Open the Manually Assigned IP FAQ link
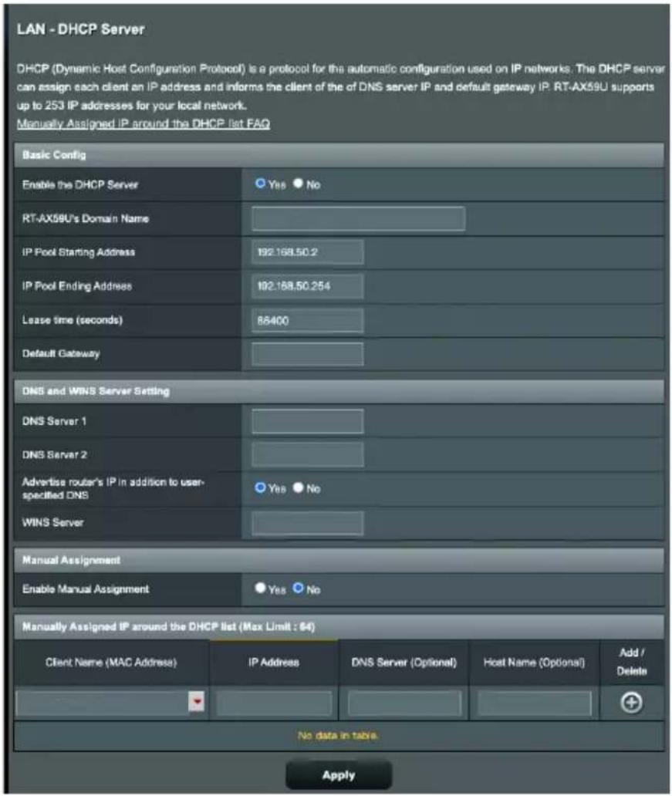This screenshot has height=796, width=672. coord(144,124)
